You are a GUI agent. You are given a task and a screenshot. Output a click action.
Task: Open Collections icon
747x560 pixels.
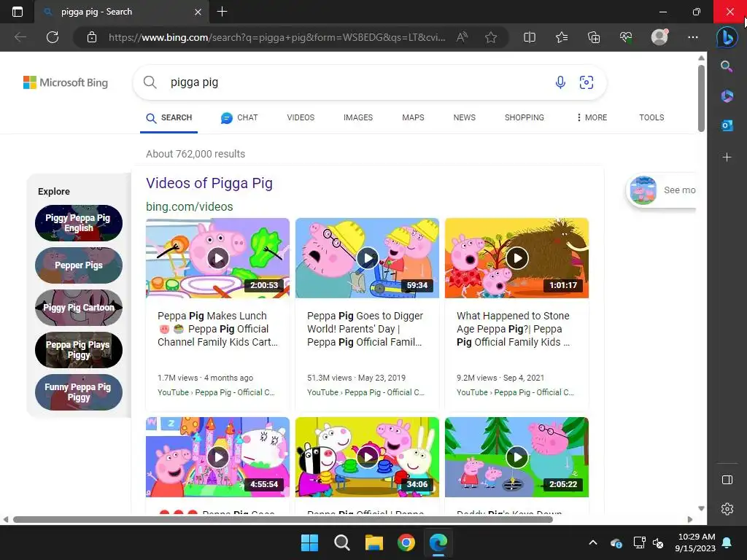tap(594, 37)
